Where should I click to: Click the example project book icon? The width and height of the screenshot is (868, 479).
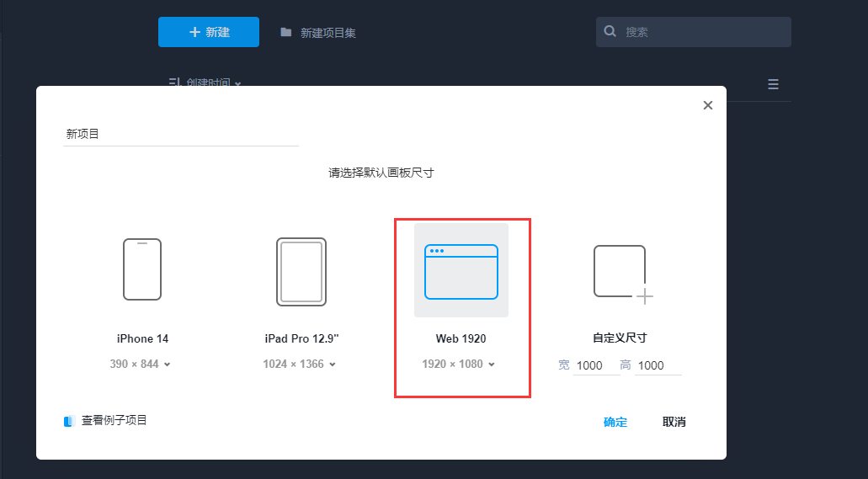pyautogui.click(x=69, y=422)
